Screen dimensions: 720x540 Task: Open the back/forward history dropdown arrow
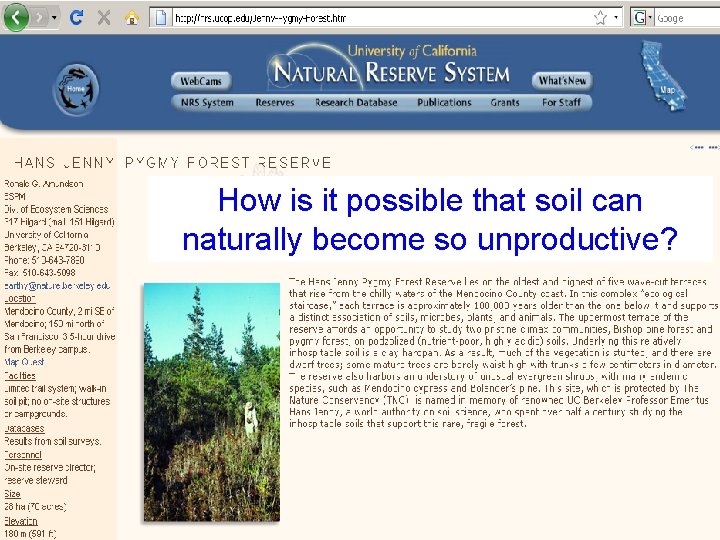[x=54, y=18]
